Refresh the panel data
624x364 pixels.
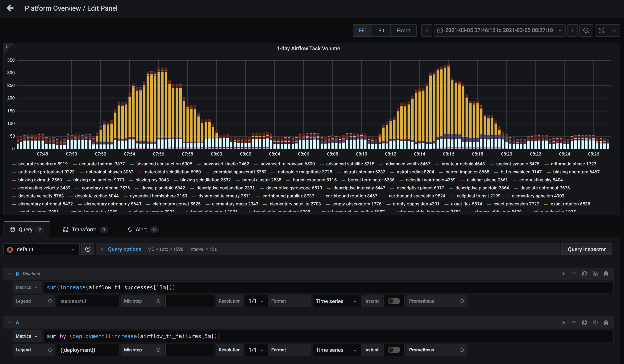[x=602, y=30]
